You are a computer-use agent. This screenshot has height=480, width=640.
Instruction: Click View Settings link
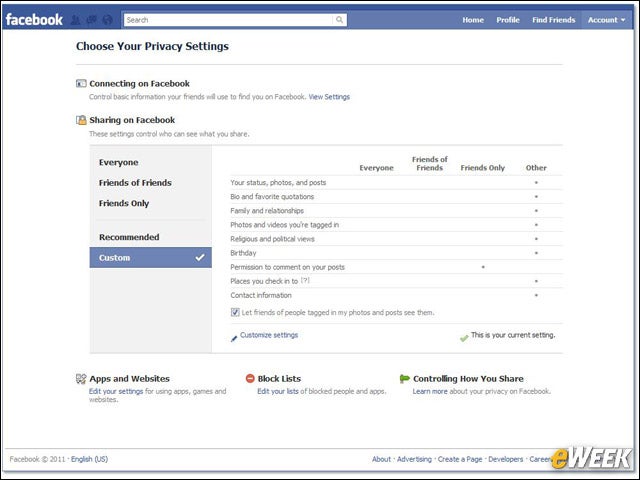329,97
